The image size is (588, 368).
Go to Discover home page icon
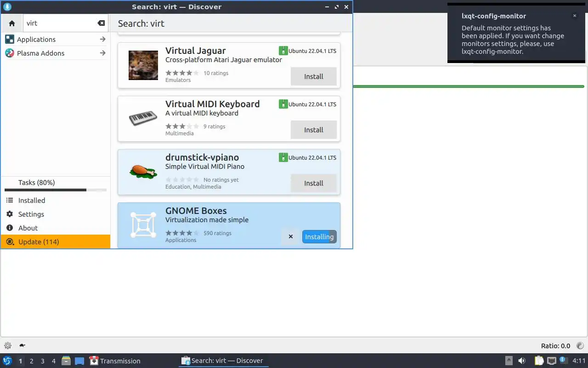(12, 23)
